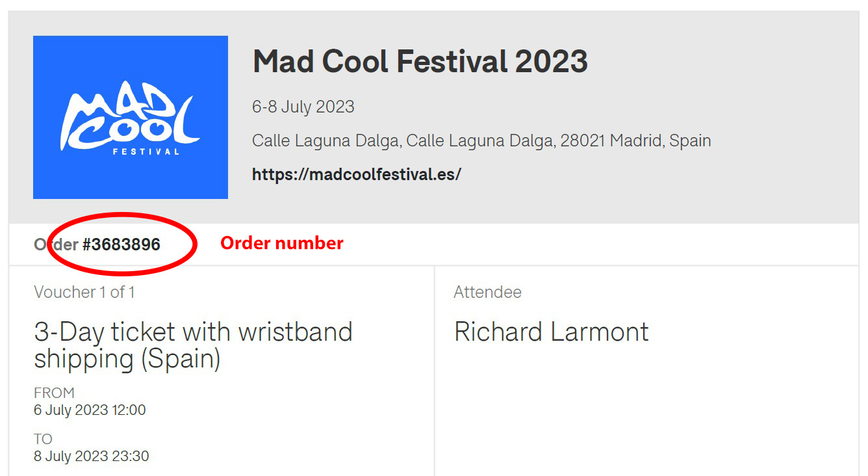Click the Calle Laguna Dalga address
The height and width of the screenshot is (476, 868).
tap(481, 140)
